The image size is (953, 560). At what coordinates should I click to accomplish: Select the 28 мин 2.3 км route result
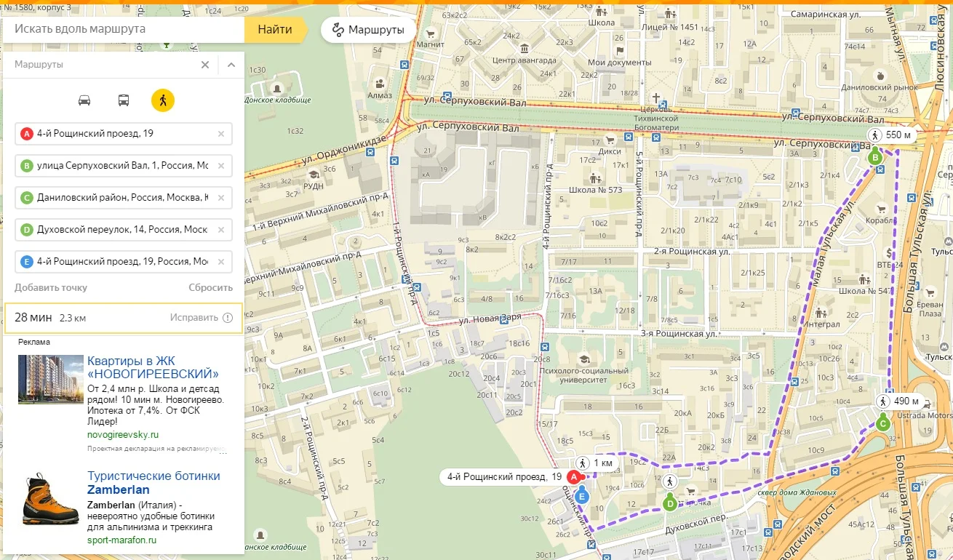tap(124, 318)
